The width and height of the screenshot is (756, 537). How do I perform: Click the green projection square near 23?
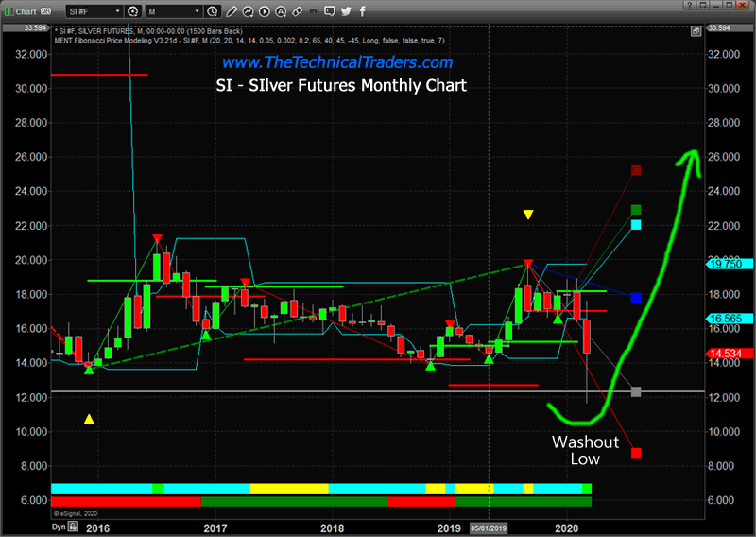click(x=636, y=209)
